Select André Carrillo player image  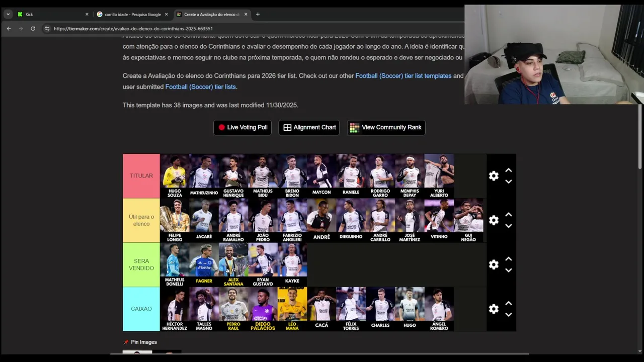[380, 220]
